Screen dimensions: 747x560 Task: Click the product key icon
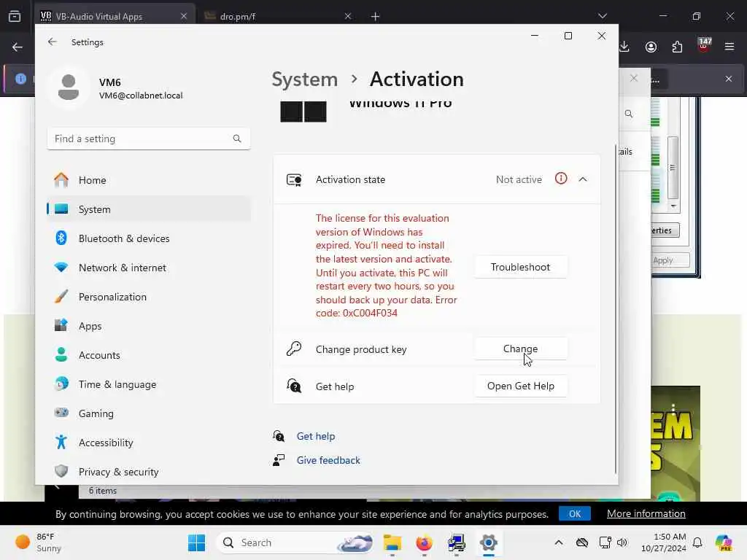294,349
